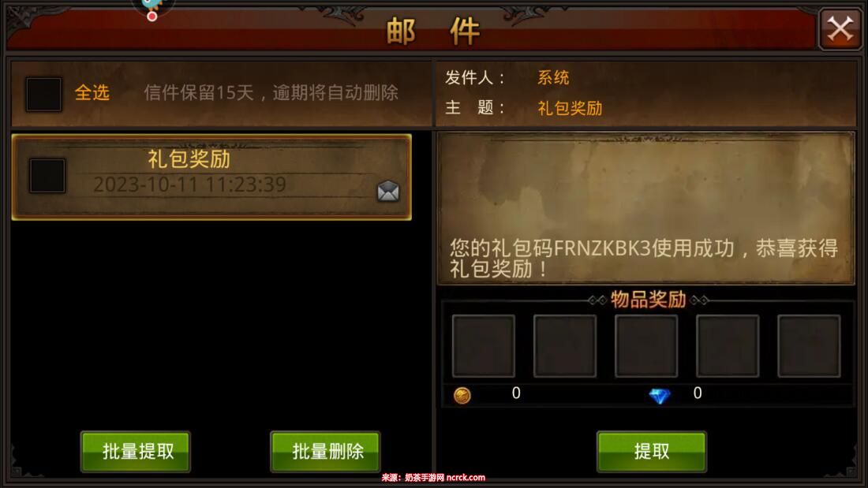Click the mail date 2023-10-11 11:23:39

[x=190, y=184]
